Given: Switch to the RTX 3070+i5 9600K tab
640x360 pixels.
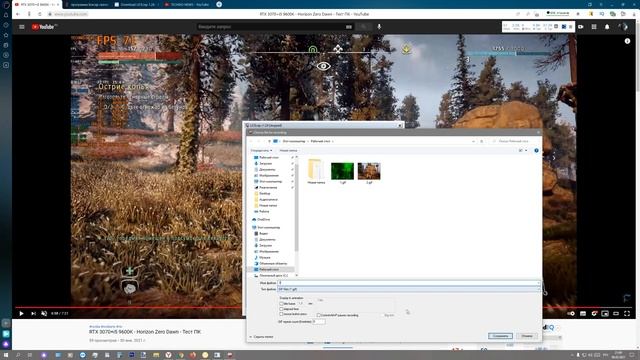Looking at the screenshot, I should (37, 4).
